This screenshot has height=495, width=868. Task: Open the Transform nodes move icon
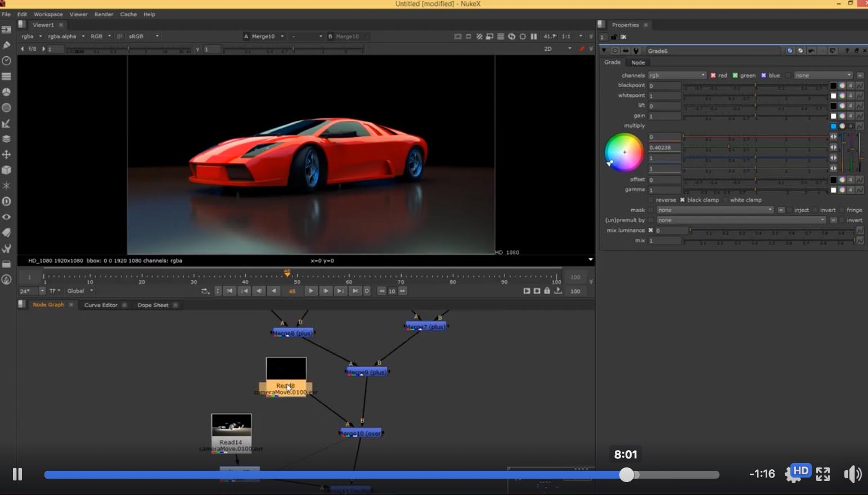click(x=7, y=155)
